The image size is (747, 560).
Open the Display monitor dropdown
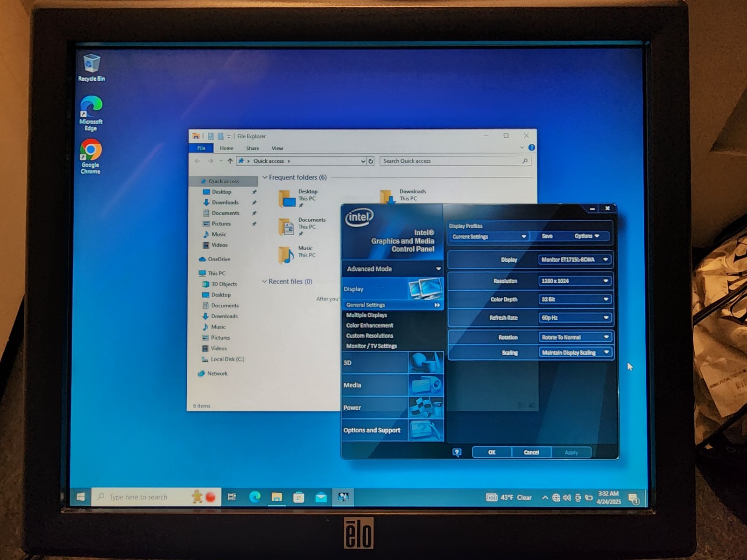click(x=575, y=259)
